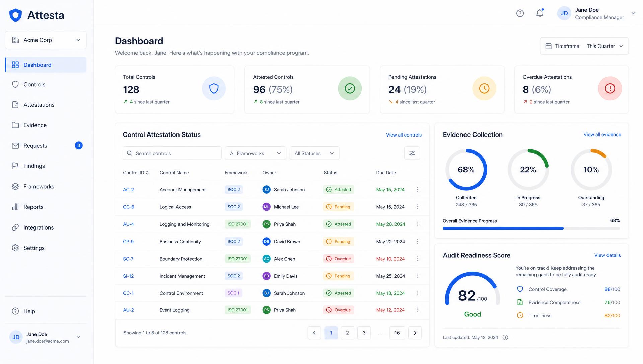Image resolution: width=643 pixels, height=364 pixels.
Task: Click the Pending Attestations clock icon
Action: (x=484, y=88)
